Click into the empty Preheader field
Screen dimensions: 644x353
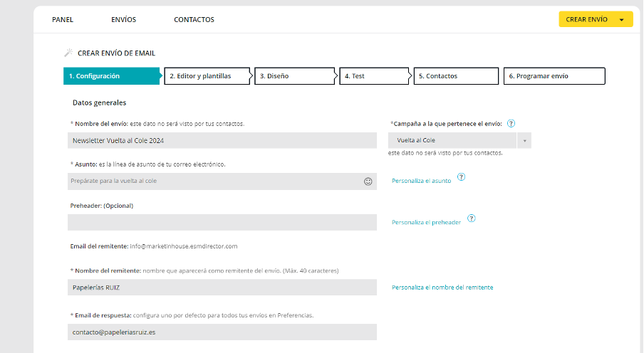click(x=222, y=222)
